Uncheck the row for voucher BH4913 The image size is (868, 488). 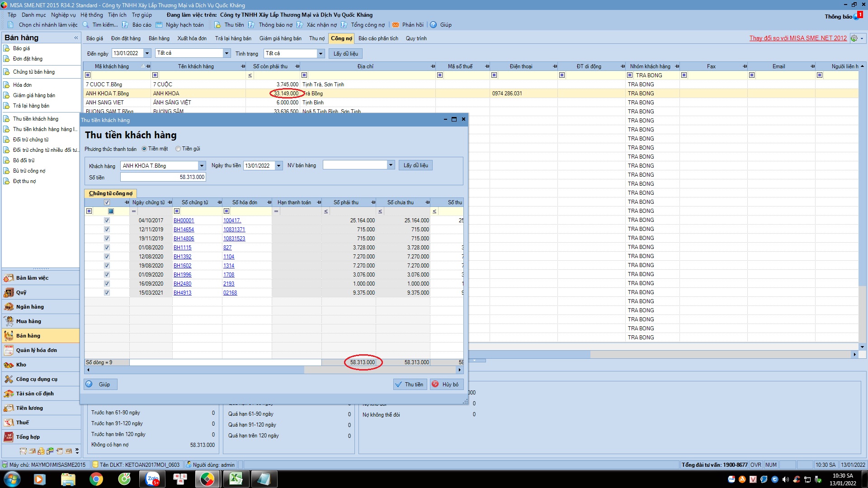click(x=107, y=293)
